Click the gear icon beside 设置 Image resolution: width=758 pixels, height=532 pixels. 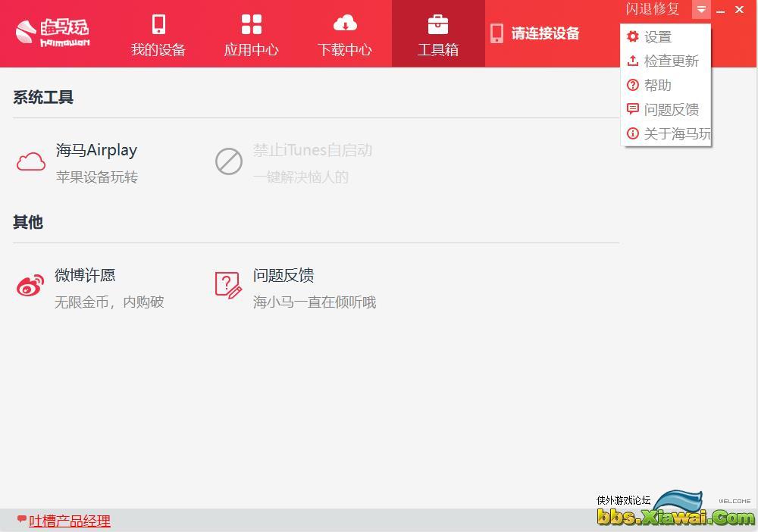[633, 36]
